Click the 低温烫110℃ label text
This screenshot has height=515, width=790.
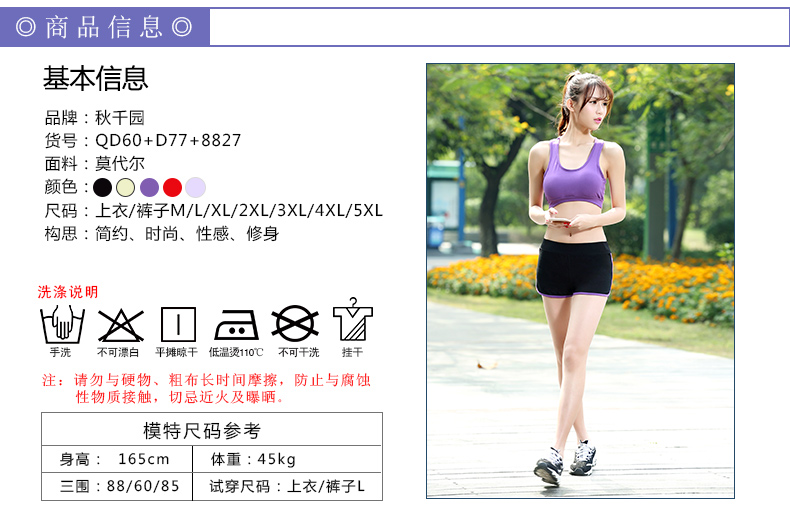click(x=236, y=352)
